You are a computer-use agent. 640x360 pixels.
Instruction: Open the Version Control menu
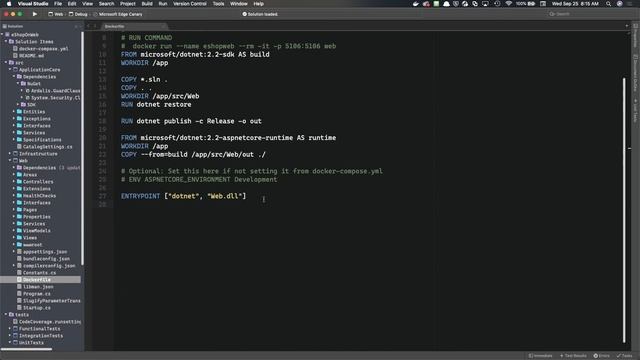pos(190,4)
